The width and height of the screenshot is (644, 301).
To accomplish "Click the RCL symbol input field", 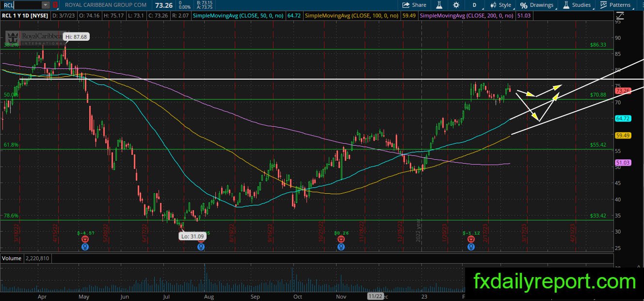I will [21, 5].
